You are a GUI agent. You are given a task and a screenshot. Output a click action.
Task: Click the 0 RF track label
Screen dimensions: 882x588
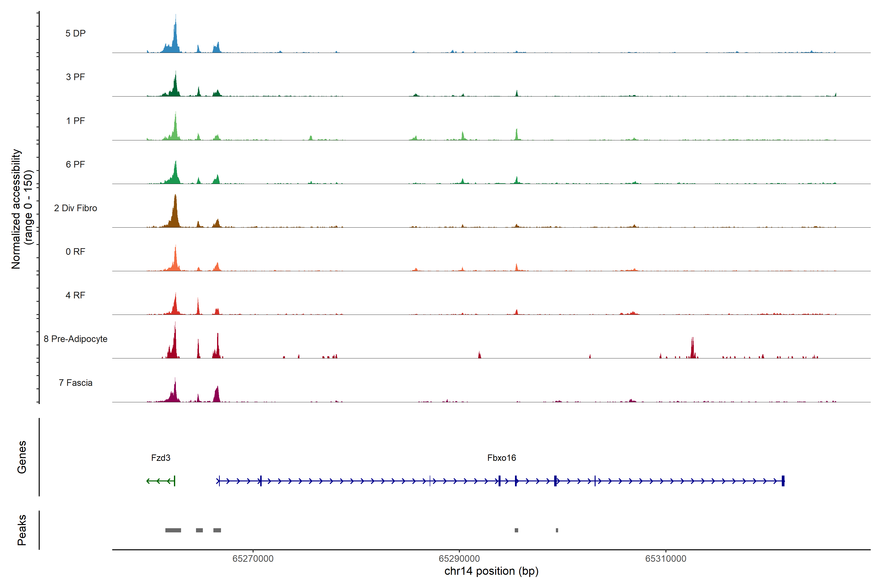(75, 252)
